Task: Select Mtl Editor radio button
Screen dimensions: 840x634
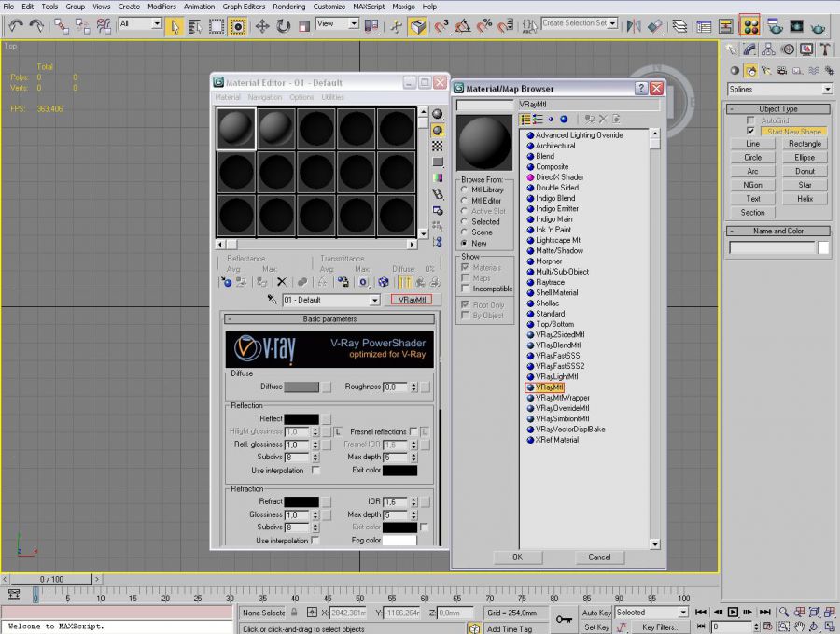Action: point(465,201)
